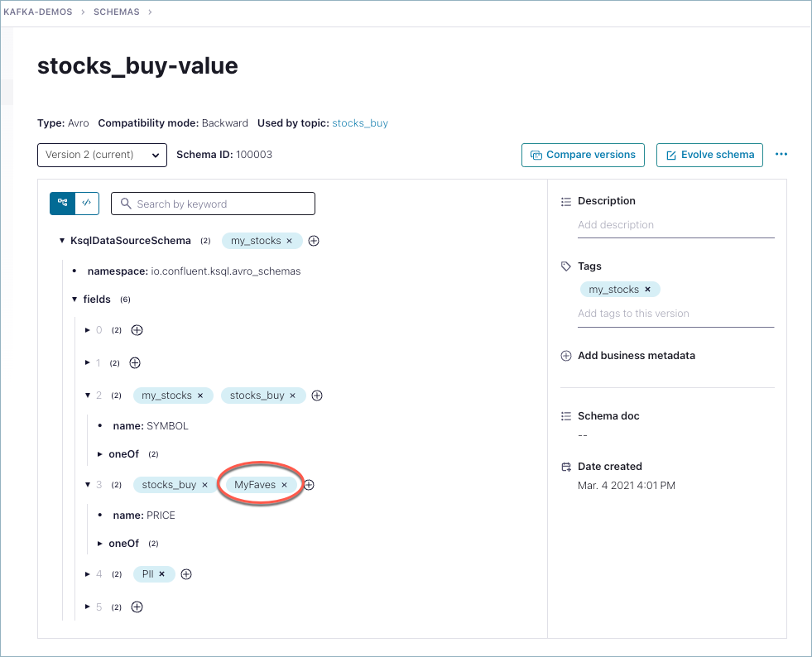Click the plus icon next to field 0

click(137, 329)
